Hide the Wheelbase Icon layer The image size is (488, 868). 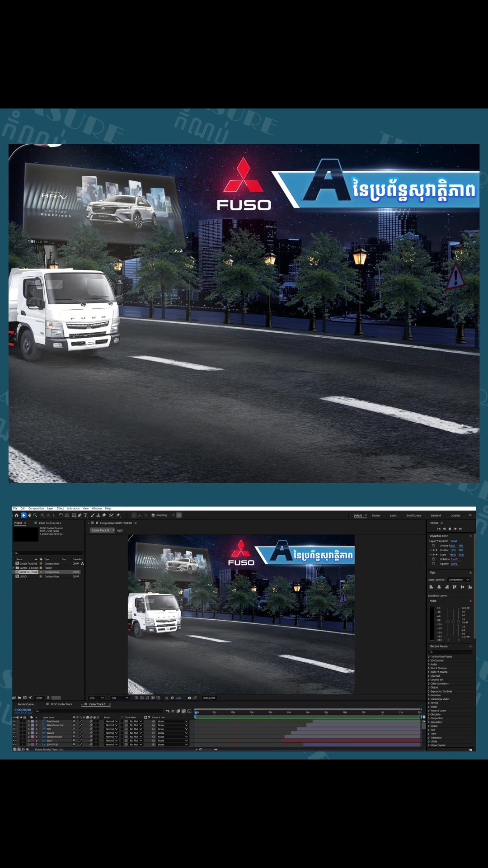(x=14, y=725)
